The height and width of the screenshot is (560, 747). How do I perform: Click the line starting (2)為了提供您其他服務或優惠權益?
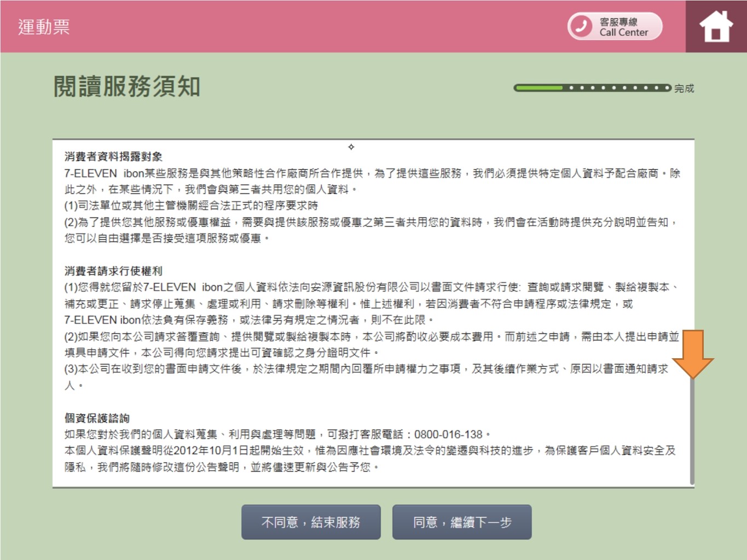(x=371, y=222)
